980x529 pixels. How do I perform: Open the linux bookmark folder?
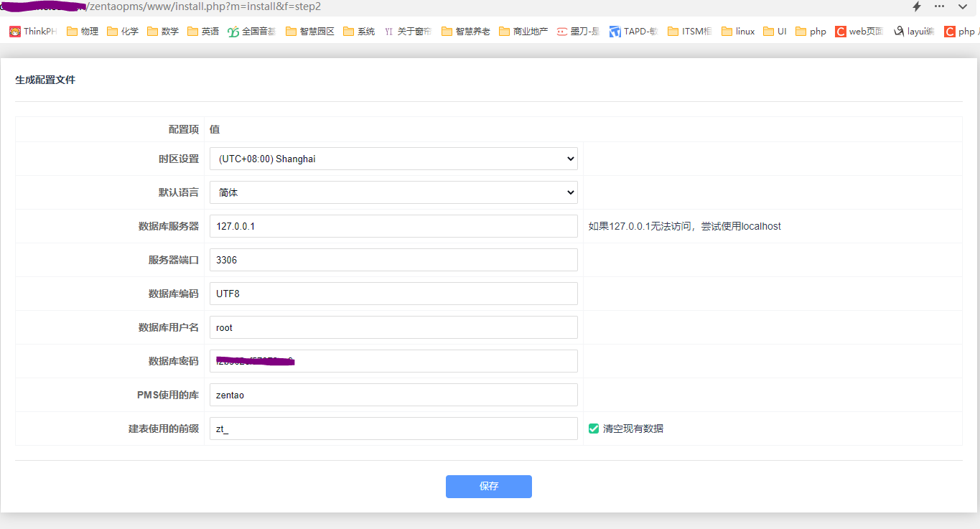point(738,32)
